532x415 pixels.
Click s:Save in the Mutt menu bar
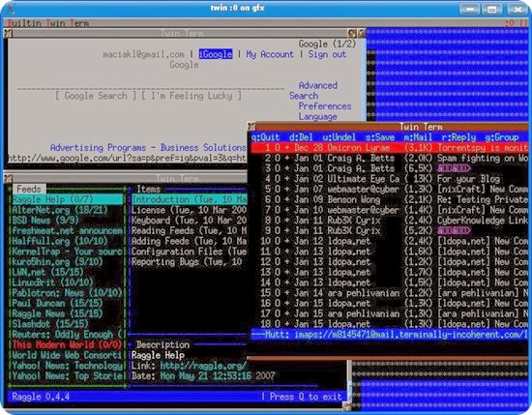380,137
